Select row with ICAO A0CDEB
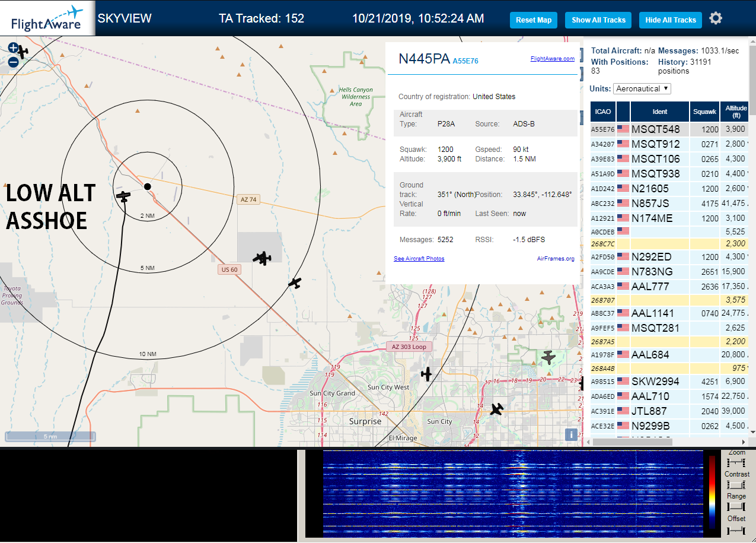The width and height of the screenshot is (756, 543). click(x=669, y=231)
